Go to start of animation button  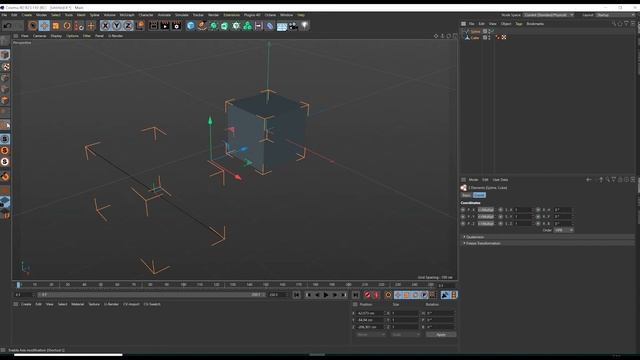point(297,295)
